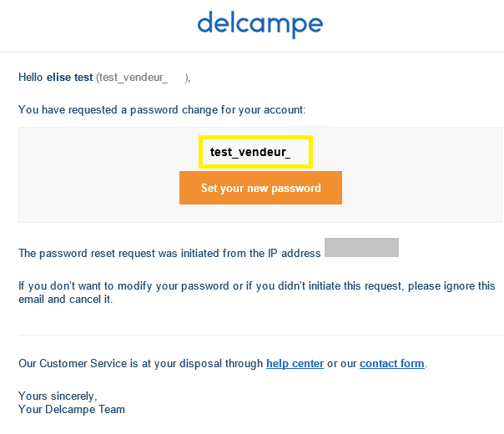Screen dimensions: 504x434
Task: Open the help center link
Action: [x=295, y=364]
